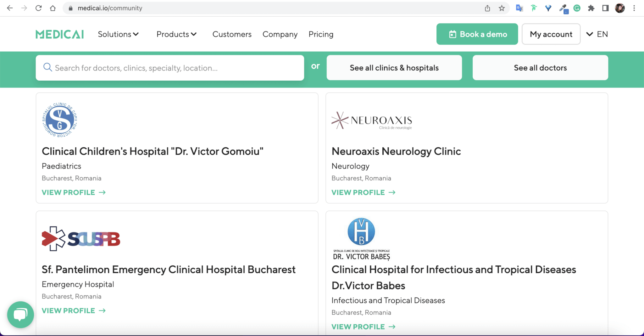View profile of Neuroaxis Neurology Clinic
The width and height of the screenshot is (644, 336).
(363, 192)
